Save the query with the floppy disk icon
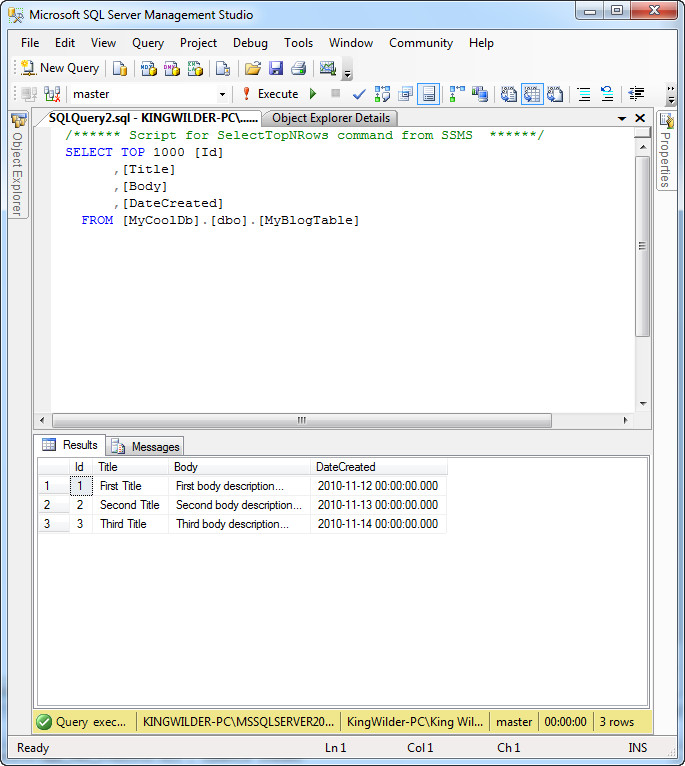The image size is (685, 766). click(x=276, y=68)
